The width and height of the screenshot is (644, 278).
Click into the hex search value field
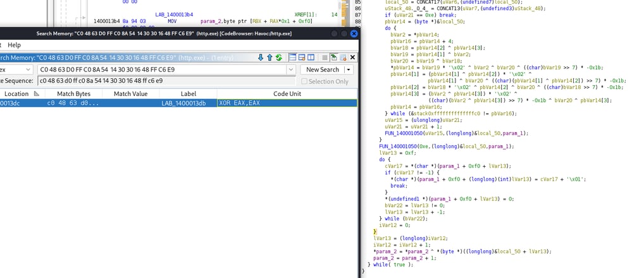[162, 69]
